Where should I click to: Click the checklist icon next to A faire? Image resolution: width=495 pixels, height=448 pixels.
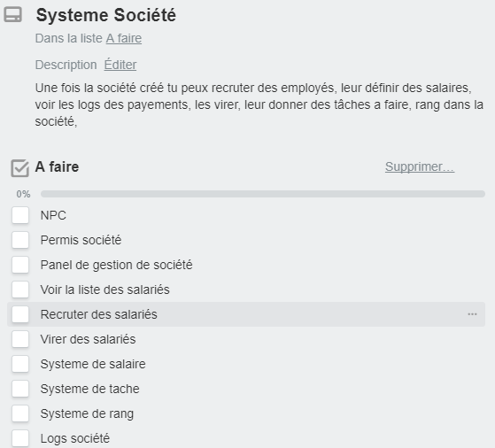tap(19, 168)
